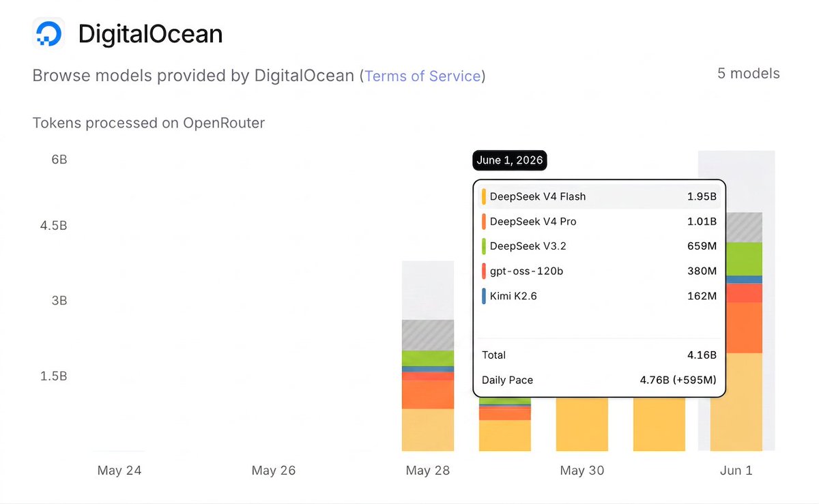Click the May 24 axis label

119,471
